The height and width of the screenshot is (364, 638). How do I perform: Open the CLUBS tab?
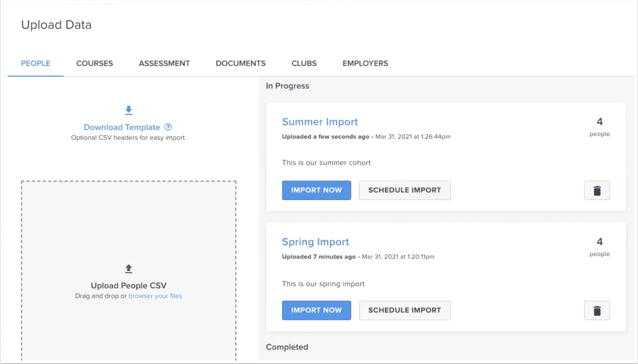click(304, 63)
